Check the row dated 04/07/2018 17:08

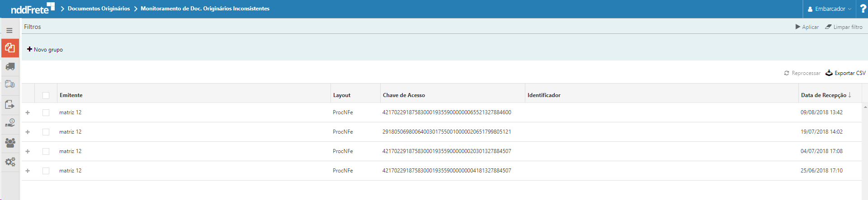point(46,151)
